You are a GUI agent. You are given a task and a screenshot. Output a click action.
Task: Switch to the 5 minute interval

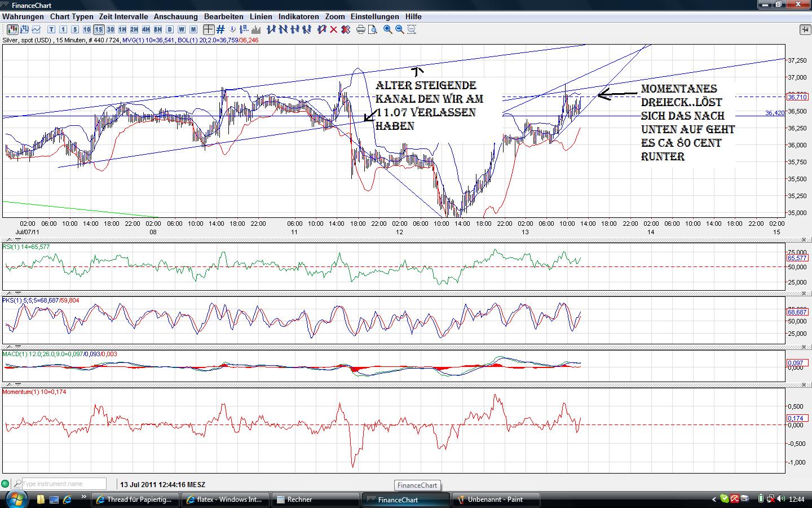[x=75, y=29]
